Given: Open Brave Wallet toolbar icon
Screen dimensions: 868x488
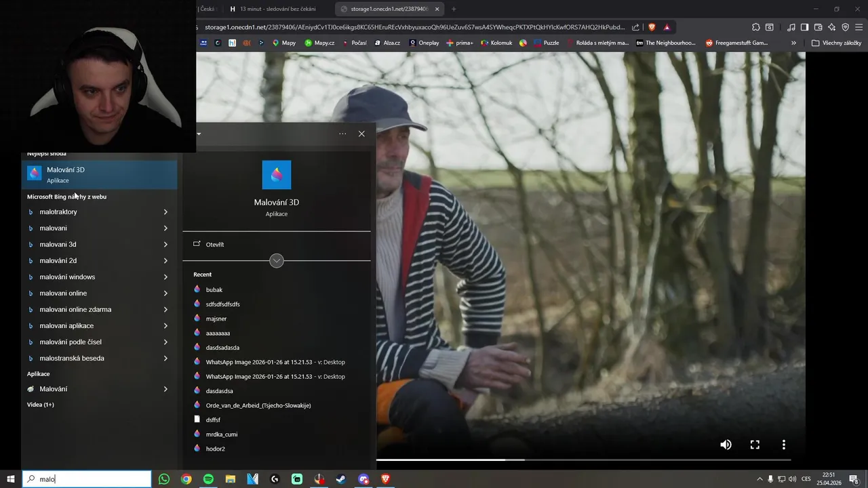Looking at the screenshot, I should click(818, 27).
